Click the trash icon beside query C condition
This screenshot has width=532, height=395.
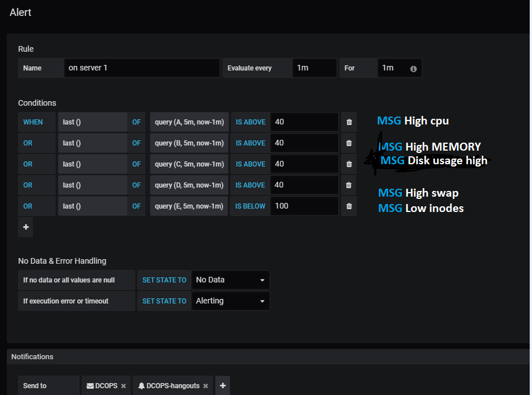(349, 164)
